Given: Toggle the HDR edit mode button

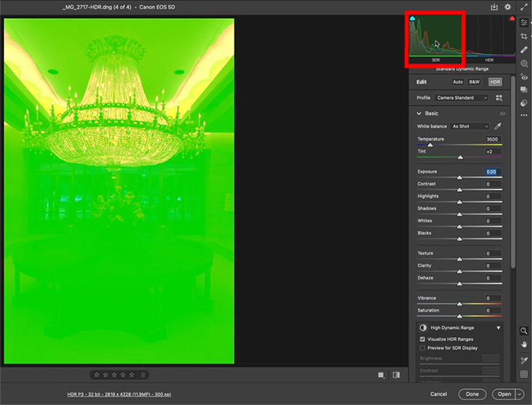Looking at the screenshot, I should (495, 81).
